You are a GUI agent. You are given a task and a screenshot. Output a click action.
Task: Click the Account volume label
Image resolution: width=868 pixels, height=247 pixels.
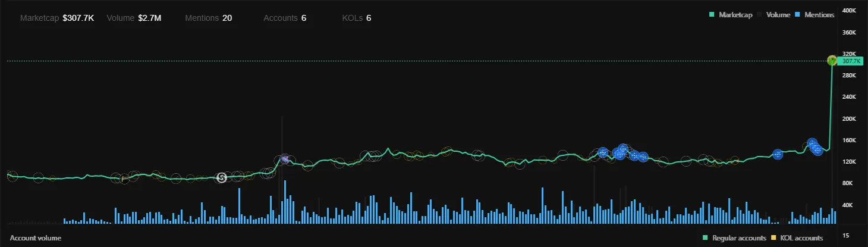[36, 238]
